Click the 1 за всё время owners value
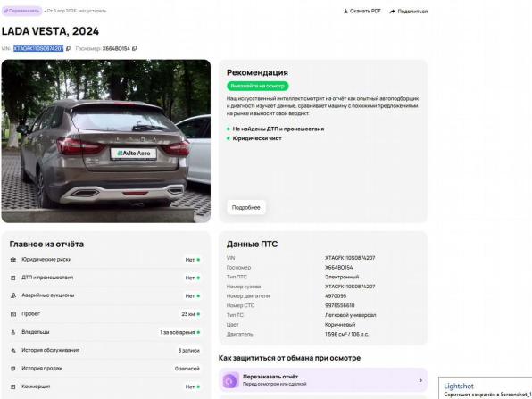The image size is (532, 399). 177,332
